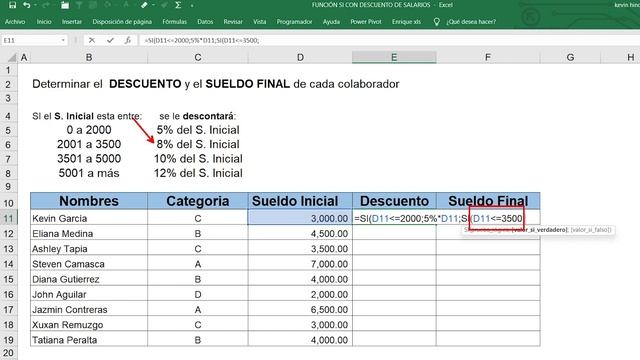Select the 'Tatiana Peralta' cell
Viewport: 640px width, 360px height.
pos(89,340)
